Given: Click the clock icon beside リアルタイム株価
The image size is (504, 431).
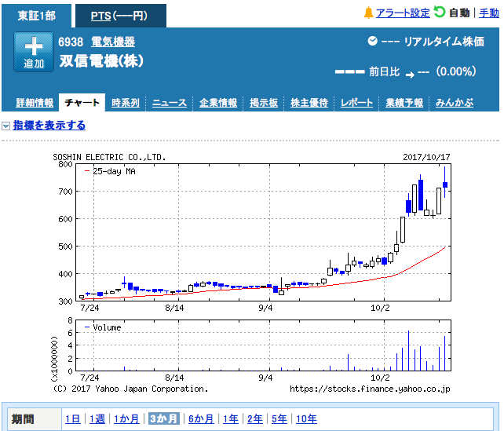Looking at the screenshot, I should click(373, 41).
